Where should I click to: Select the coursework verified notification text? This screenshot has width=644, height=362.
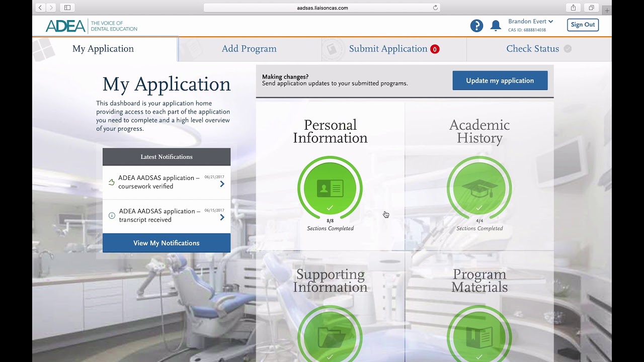pyautogui.click(x=159, y=182)
